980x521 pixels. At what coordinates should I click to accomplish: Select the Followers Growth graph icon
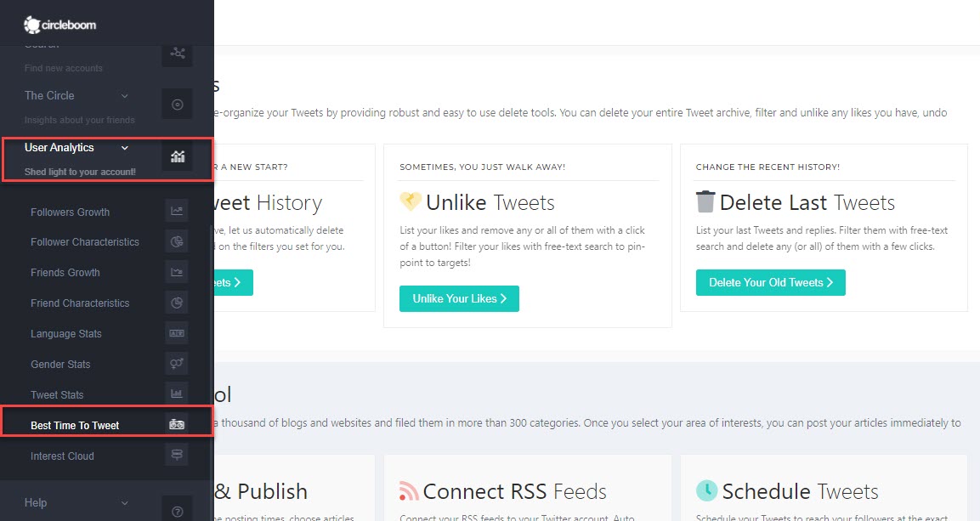177,211
